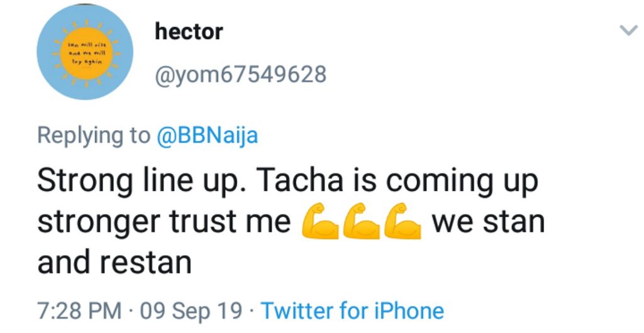
Task: Click the words "coming up" in tweet
Action: coord(462,183)
